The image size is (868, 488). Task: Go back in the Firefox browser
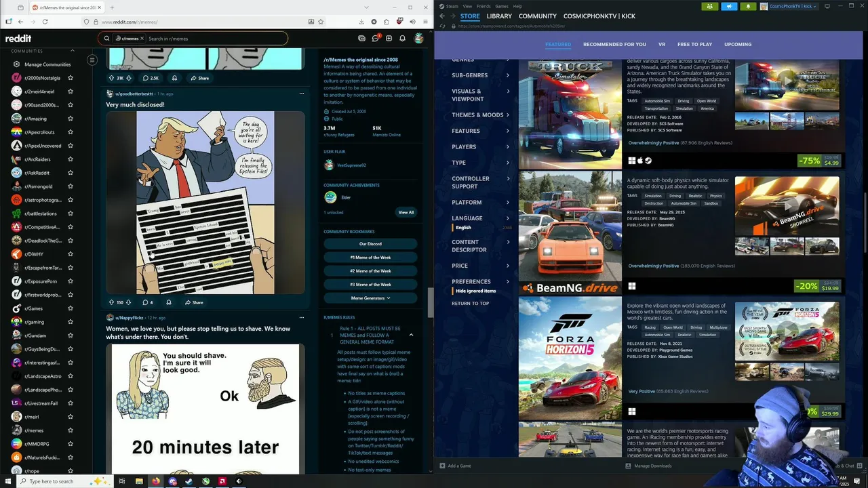pyautogui.click(x=20, y=22)
